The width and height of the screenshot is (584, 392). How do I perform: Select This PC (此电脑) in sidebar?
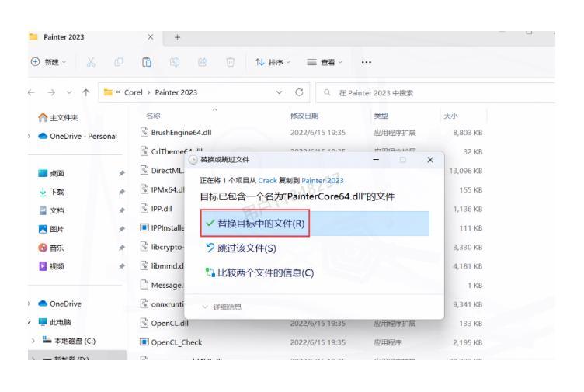click(54, 322)
